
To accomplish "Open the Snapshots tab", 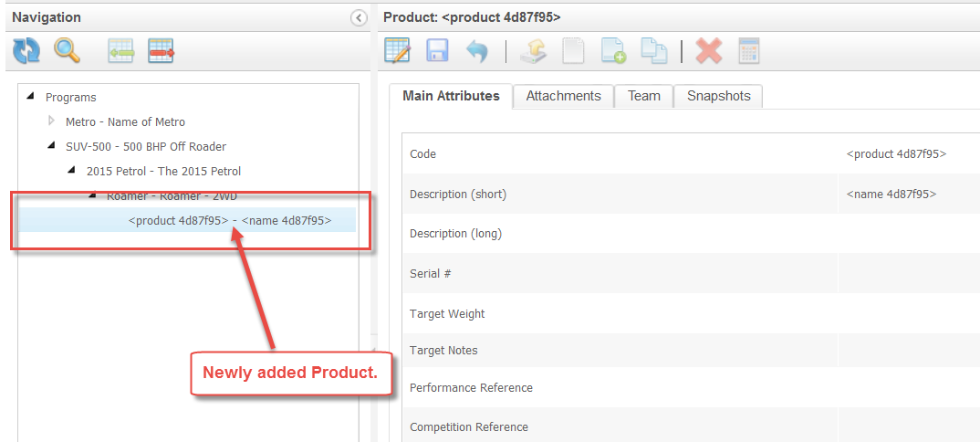I will (x=718, y=96).
